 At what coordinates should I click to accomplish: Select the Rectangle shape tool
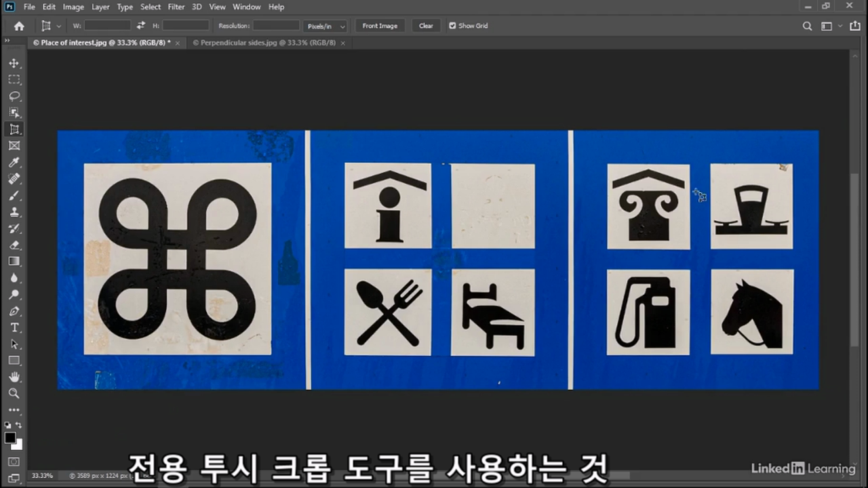(x=14, y=361)
